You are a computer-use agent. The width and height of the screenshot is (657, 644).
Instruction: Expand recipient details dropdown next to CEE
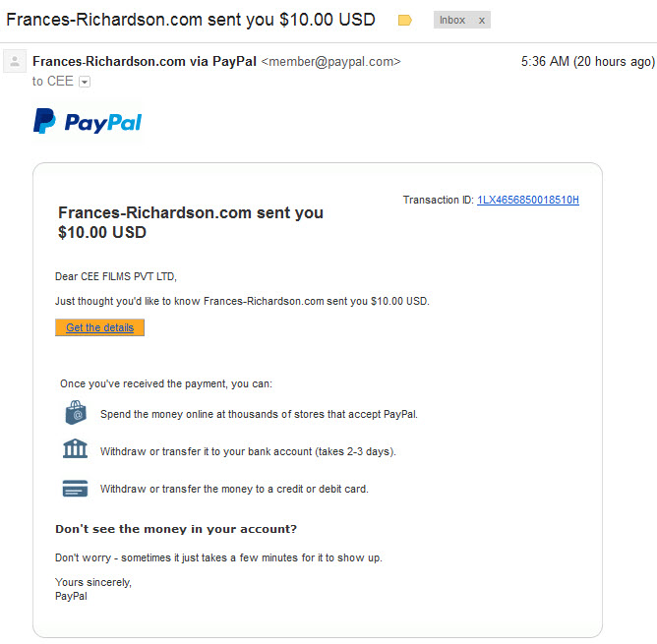(x=85, y=82)
